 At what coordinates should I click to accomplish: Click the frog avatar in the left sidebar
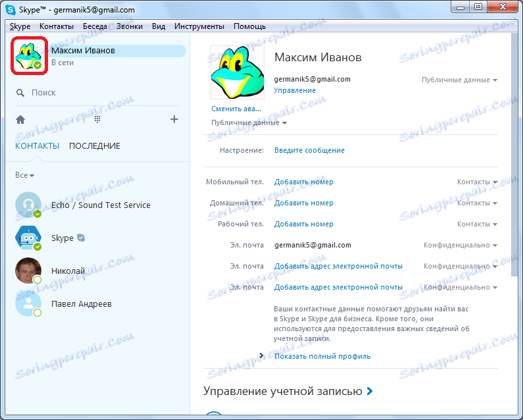coord(29,56)
